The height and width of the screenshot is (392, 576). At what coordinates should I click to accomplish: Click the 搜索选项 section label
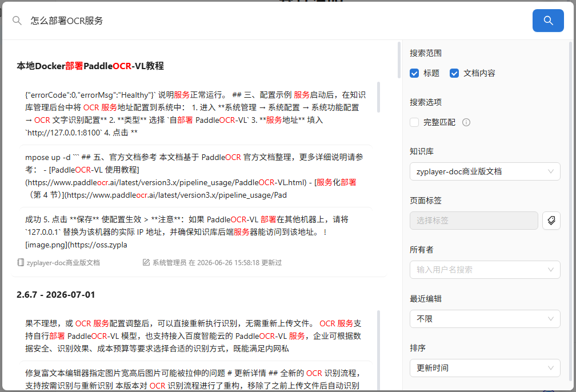tap(426, 102)
